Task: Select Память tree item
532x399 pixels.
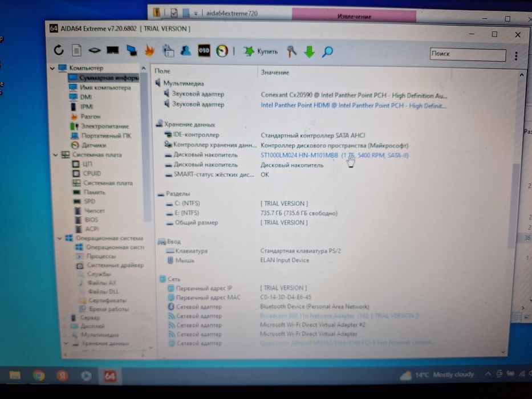Action: [90, 192]
